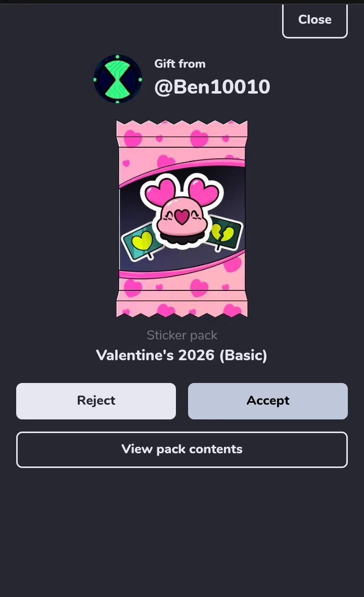Select the Valentine's sticker pack wrapper
Image resolution: width=364 pixels, height=597 pixels.
(182, 219)
